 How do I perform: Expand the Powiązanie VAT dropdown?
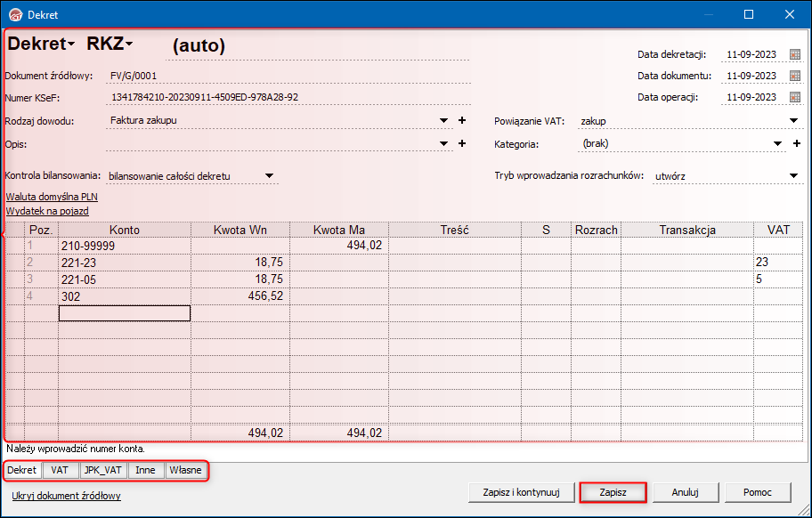click(793, 121)
